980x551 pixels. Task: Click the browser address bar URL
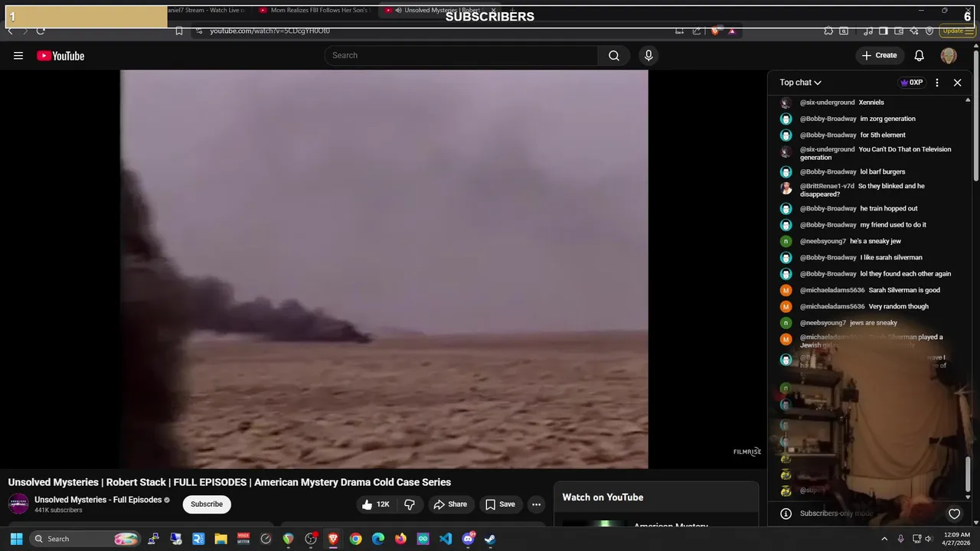[269, 31]
